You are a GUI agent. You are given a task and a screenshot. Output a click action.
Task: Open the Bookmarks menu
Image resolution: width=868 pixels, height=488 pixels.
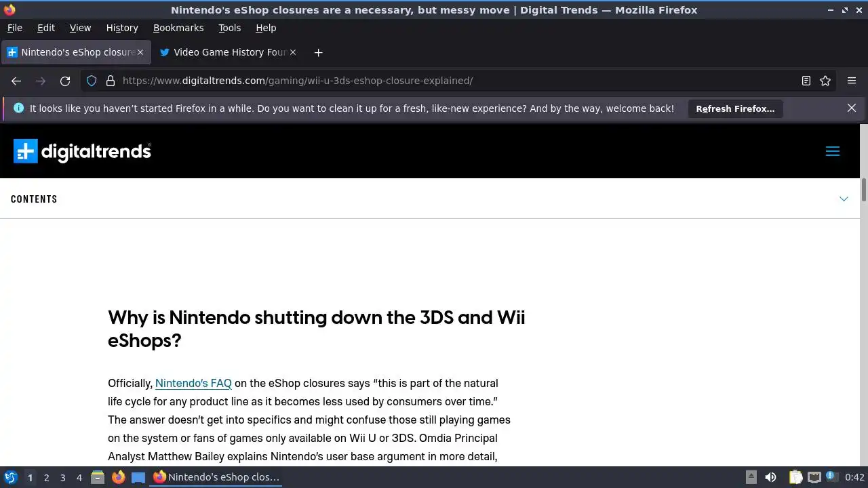(x=178, y=28)
